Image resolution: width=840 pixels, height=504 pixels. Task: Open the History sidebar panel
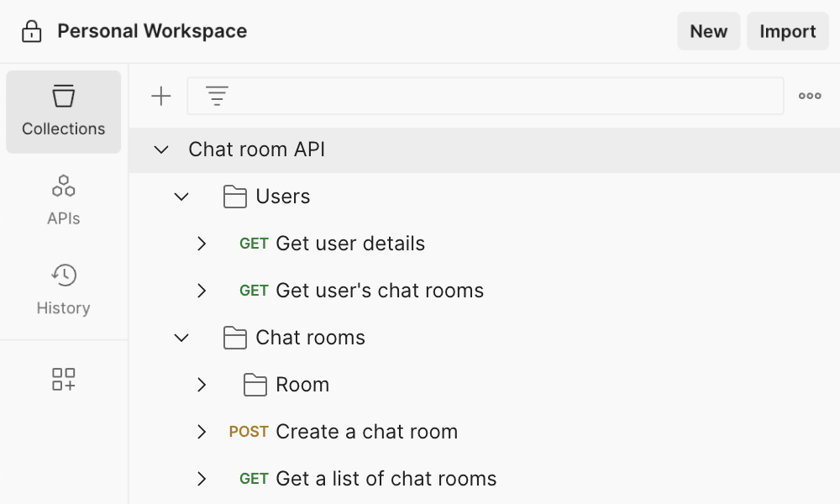(64, 290)
